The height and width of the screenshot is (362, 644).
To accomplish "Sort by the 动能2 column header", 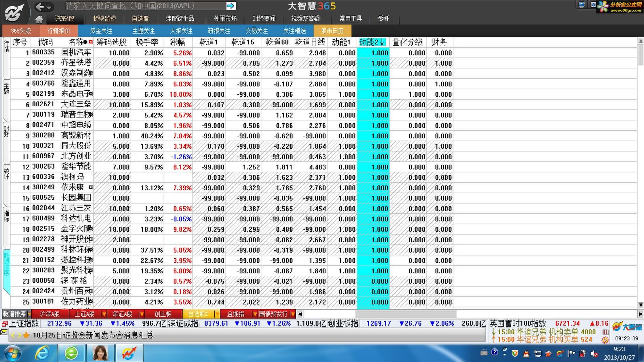I will (x=373, y=42).
